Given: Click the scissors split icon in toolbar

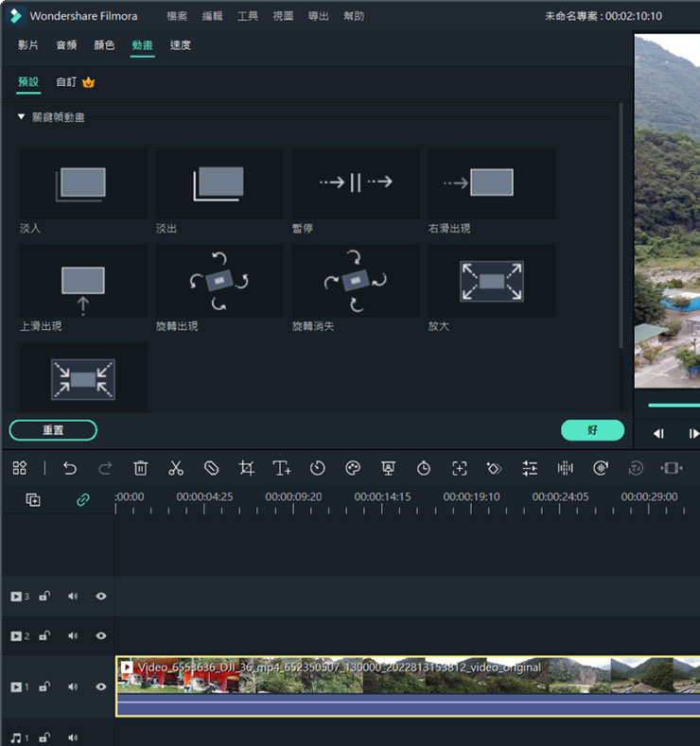Looking at the screenshot, I should click(176, 468).
